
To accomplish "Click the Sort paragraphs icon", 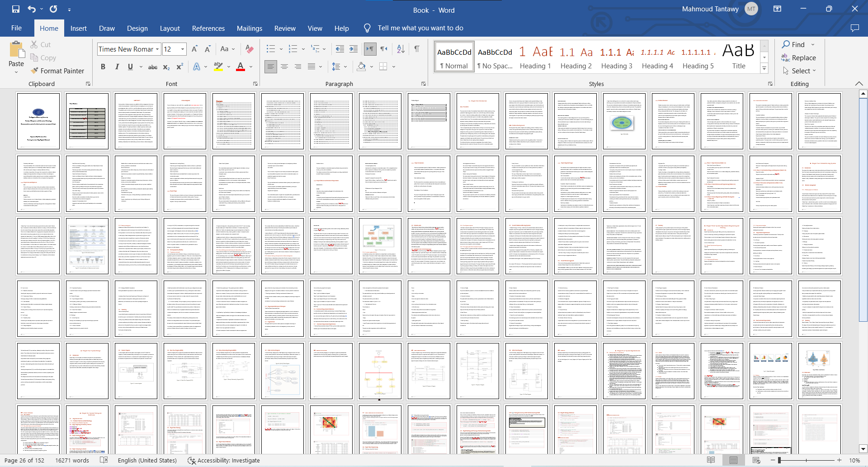I will click(x=401, y=49).
